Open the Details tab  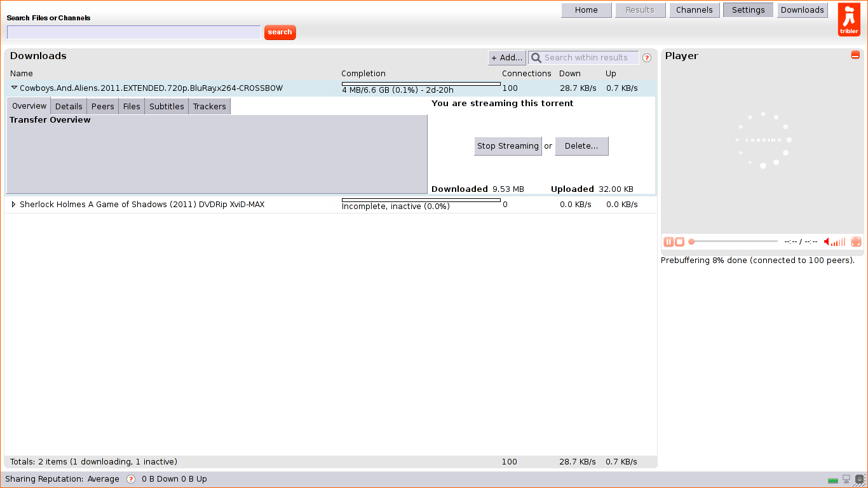point(69,106)
